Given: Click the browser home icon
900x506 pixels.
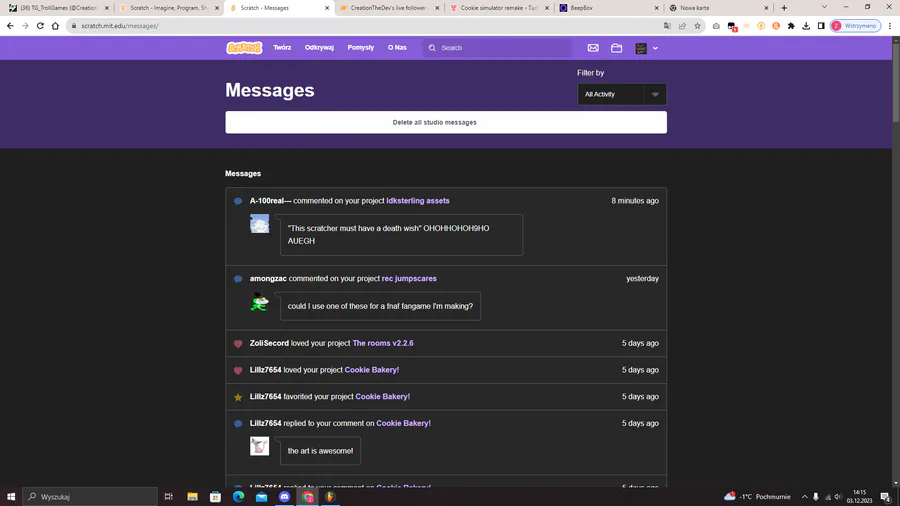Looking at the screenshot, I should click(55, 26).
